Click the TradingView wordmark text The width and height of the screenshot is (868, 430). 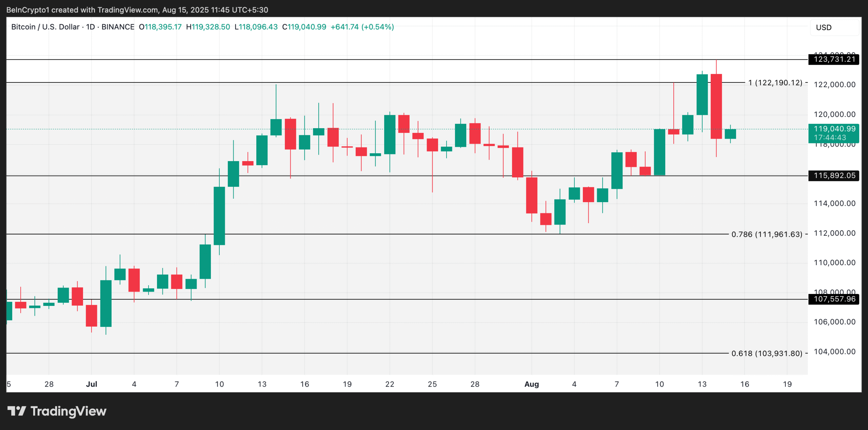[68, 411]
